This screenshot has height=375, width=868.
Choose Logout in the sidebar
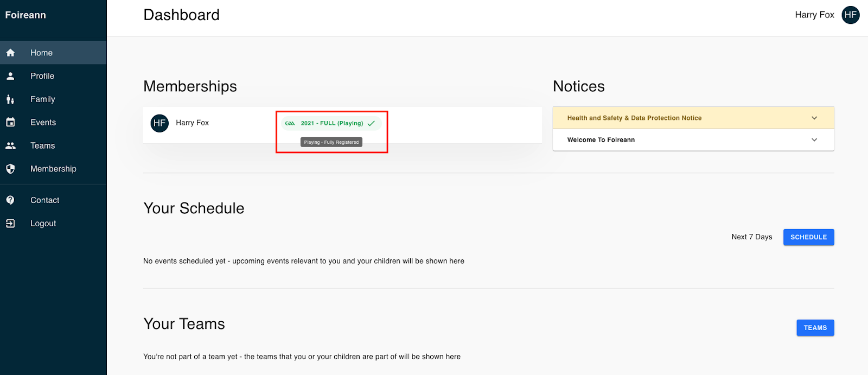[53, 224]
